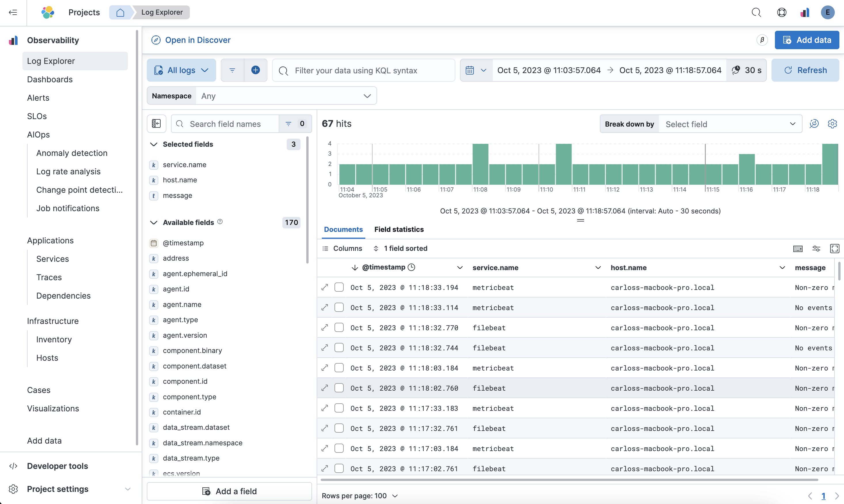This screenshot has height=504, width=844.
Task: Open the Developer tools icon
Action: click(13, 466)
